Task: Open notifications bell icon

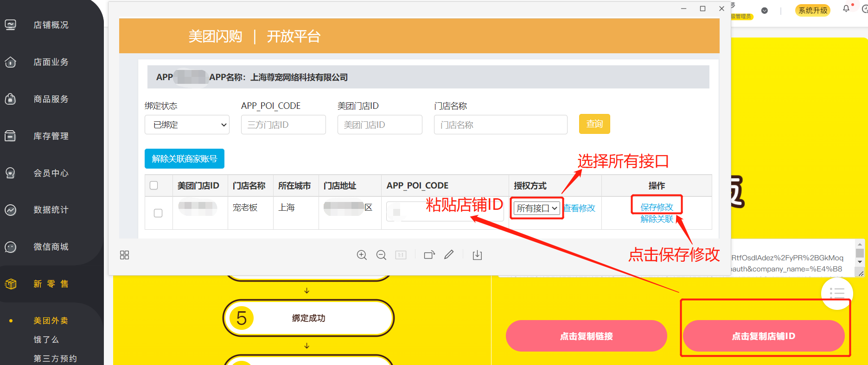Action: pos(846,9)
